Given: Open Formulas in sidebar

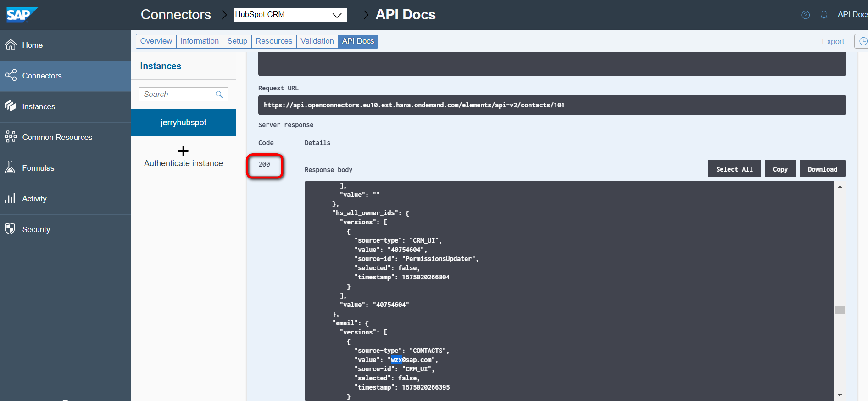Looking at the screenshot, I should pyautogui.click(x=38, y=168).
